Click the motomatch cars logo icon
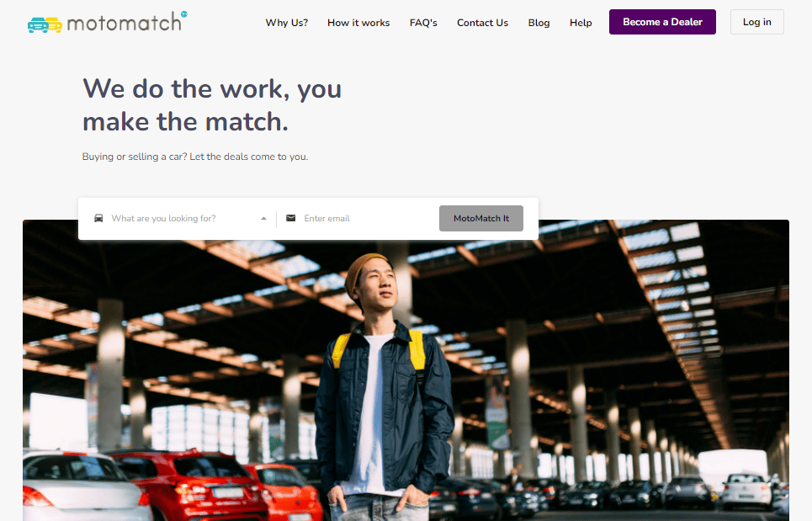This screenshot has height=521, width=812. coord(45,24)
